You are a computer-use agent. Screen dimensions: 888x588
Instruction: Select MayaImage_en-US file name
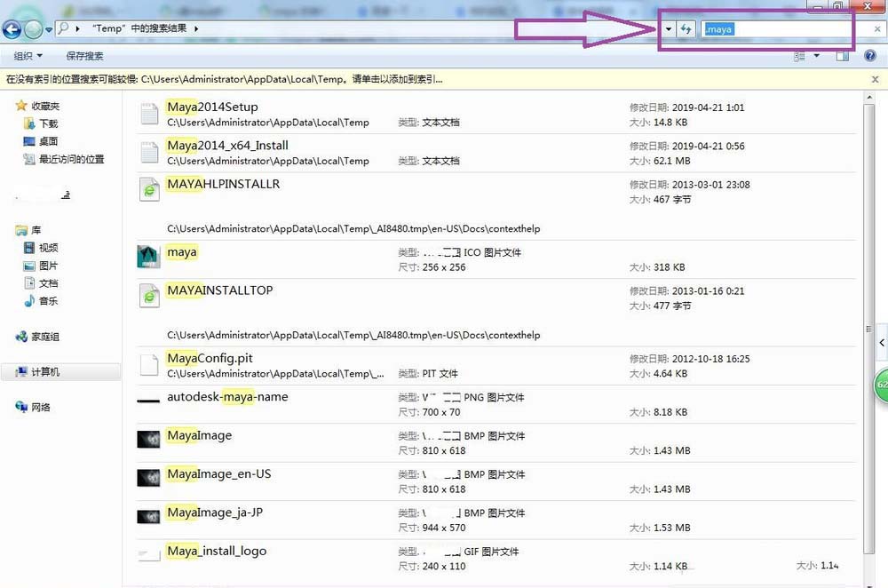(x=218, y=473)
